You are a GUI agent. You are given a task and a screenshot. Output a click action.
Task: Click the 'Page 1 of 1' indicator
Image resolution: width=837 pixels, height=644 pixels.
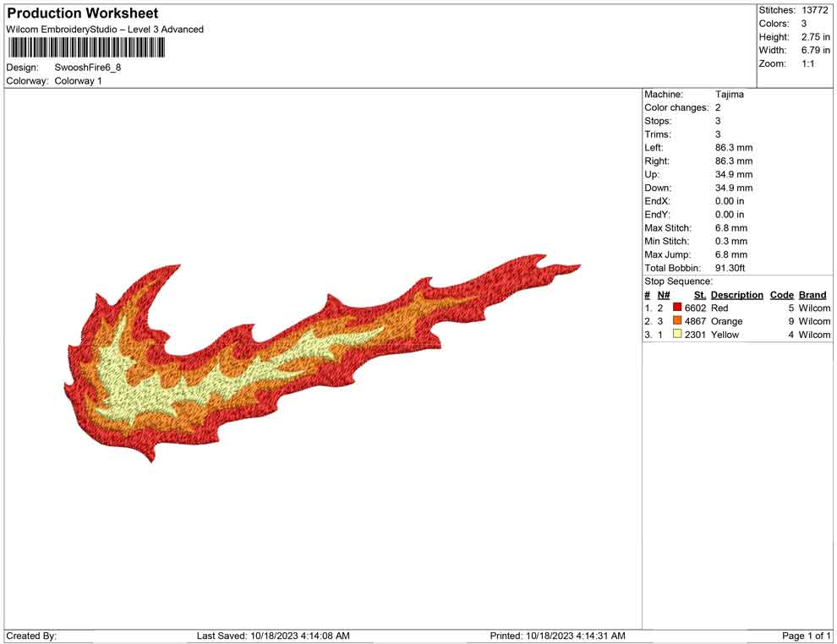point(806,636)
